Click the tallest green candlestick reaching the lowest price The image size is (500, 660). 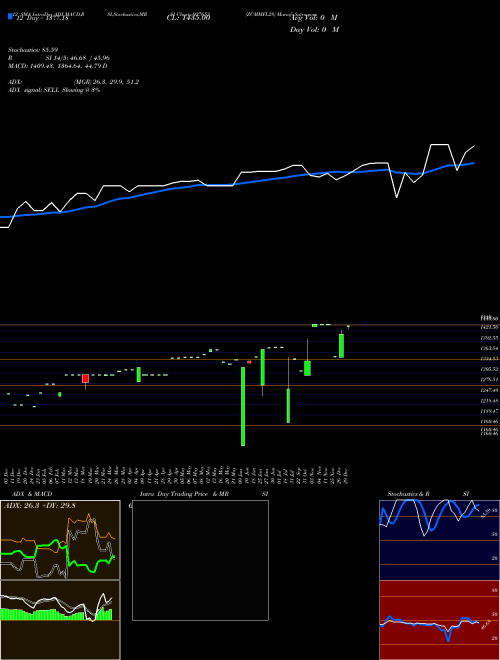click(x=243, y=406)
